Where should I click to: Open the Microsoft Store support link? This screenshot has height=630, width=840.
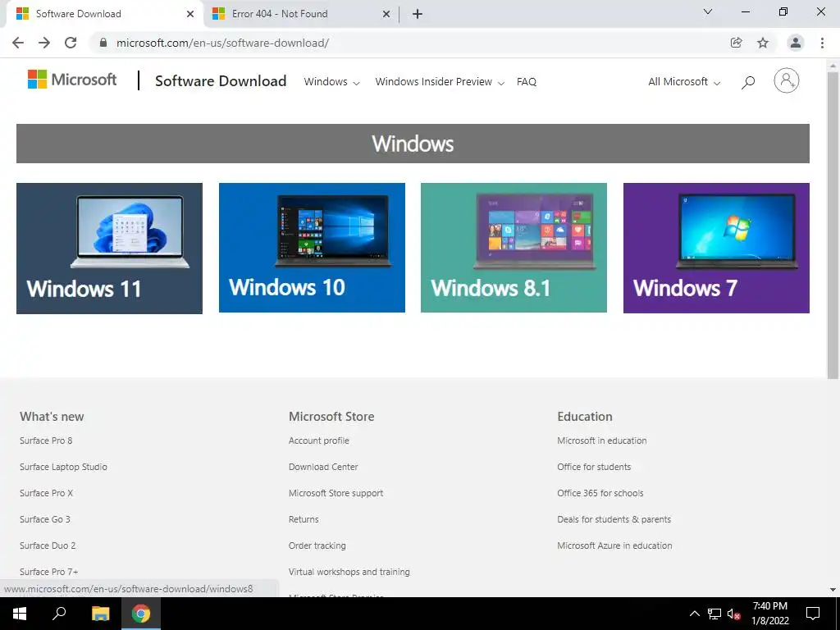(x=336, y=493)
